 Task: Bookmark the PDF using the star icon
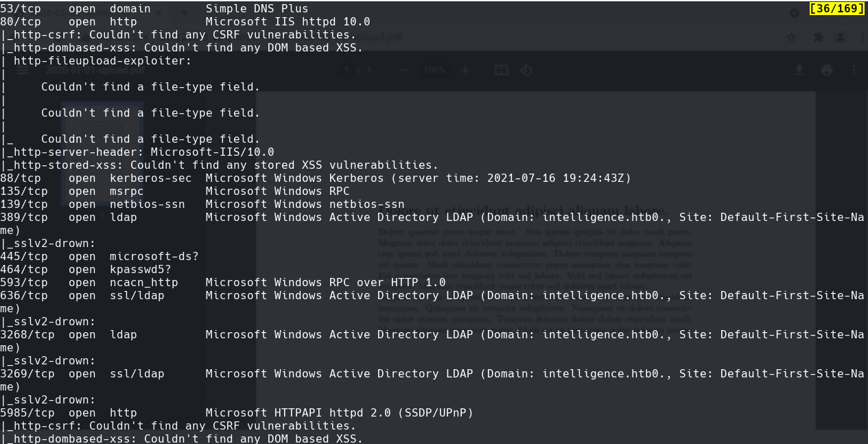coord(791,37)
